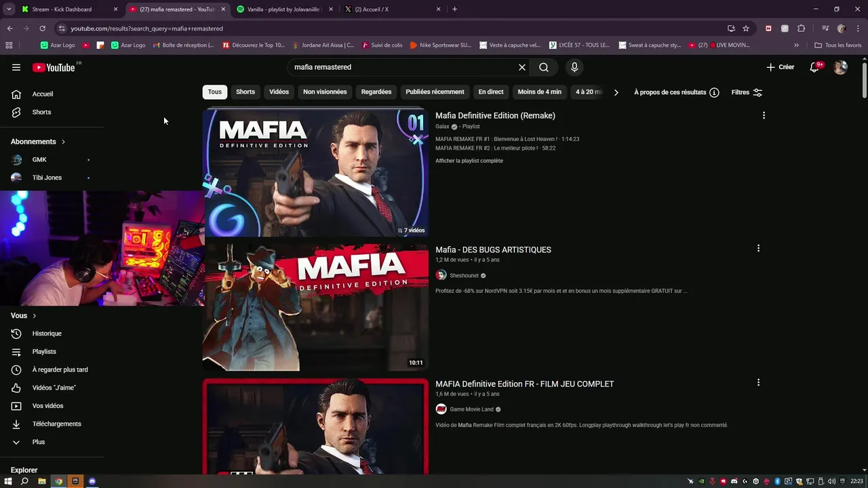
Task: Expand the Abonnements section
Action: [x=38, y=142]
